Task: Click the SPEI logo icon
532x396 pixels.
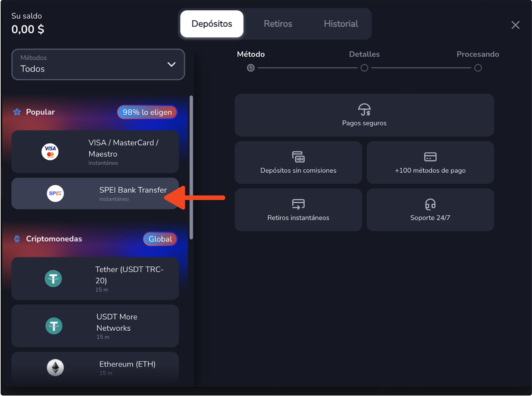Action: pos(55,193)
